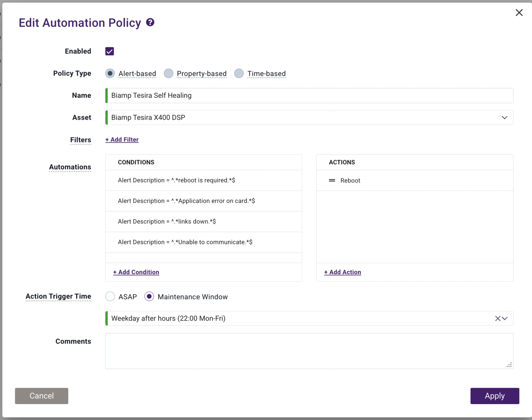Select the 'links down' condition

204,221
